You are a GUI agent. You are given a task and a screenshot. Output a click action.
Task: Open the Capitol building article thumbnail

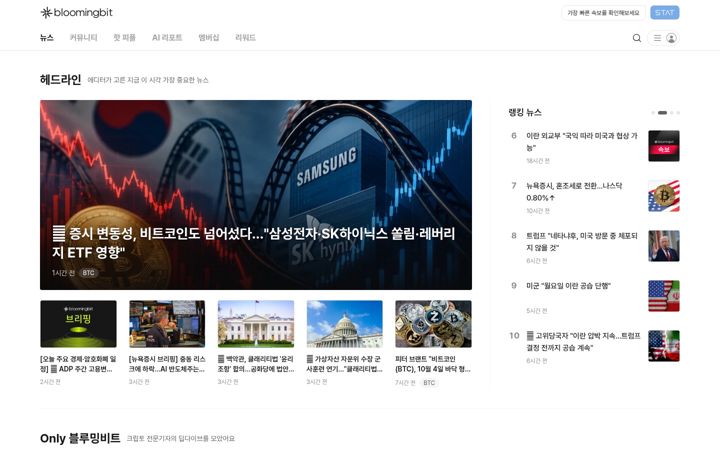(x=344, y=324)
